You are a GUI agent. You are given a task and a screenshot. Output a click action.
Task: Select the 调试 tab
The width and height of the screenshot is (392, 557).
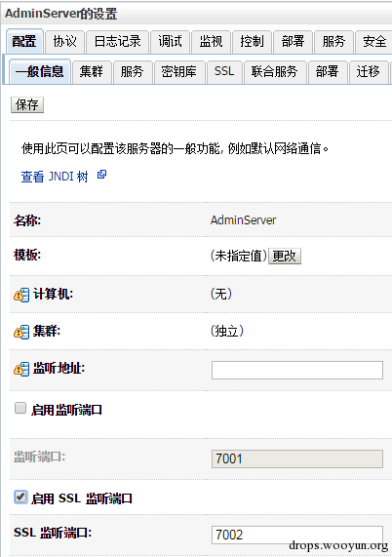point(170,42)
